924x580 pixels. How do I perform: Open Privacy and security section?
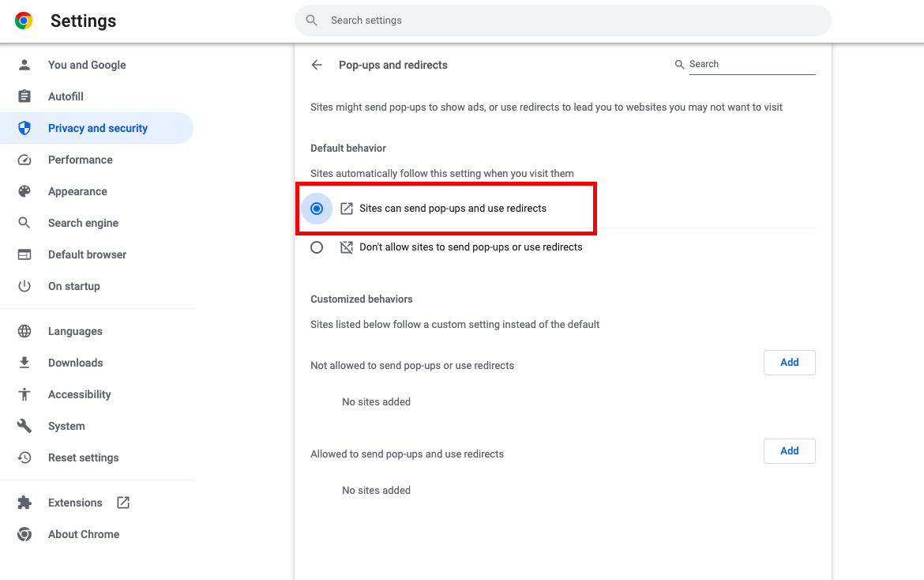[x=97, y=128]
